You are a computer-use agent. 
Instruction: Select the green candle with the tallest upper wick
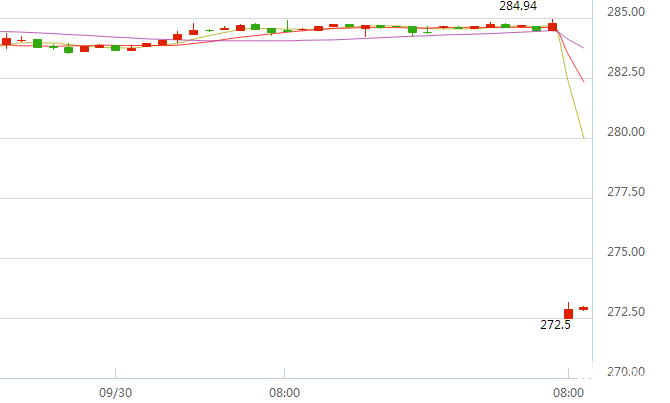(x=288, y=26)
